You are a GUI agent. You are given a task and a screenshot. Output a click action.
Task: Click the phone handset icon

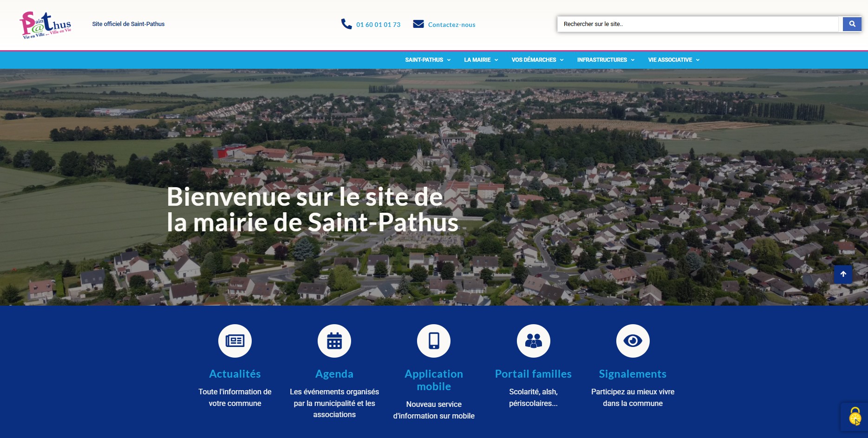click(346, 24)
